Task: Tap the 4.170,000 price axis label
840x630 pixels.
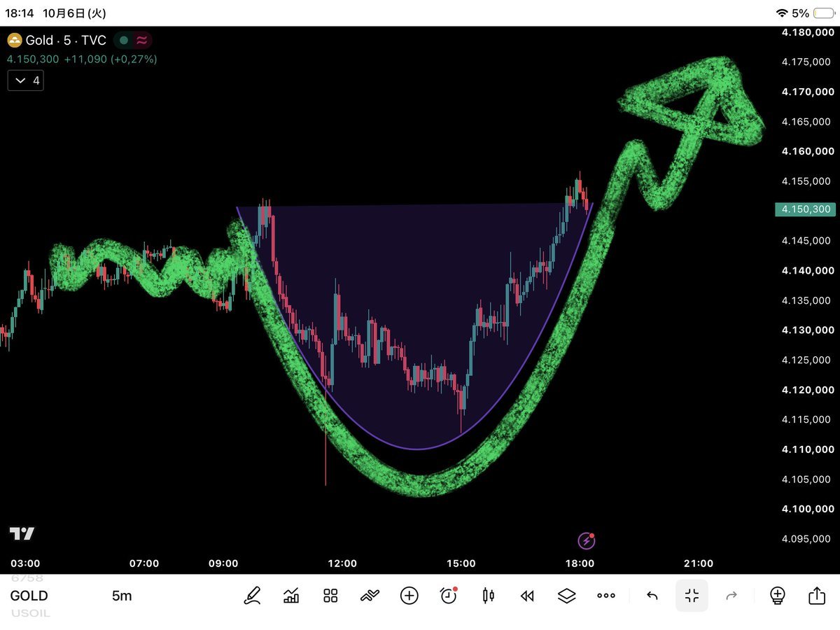Action: pyautogui.click(x=808, y=92)
